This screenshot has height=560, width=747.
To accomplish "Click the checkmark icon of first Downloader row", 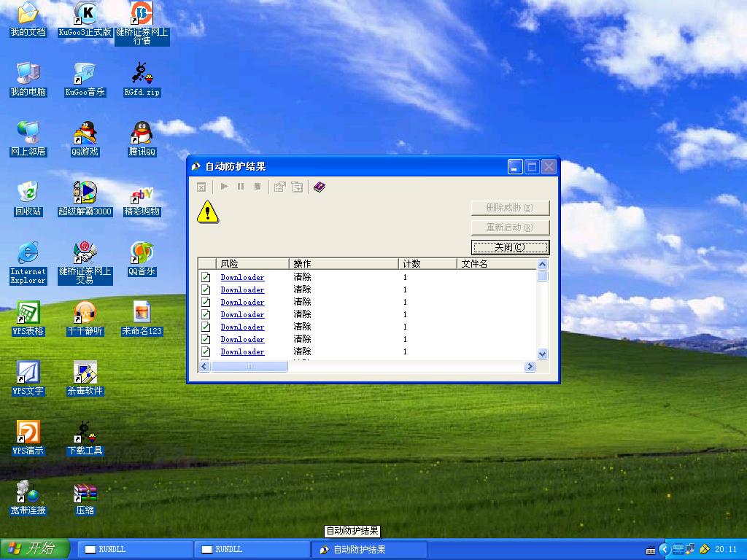I will [x=206, y=277].
